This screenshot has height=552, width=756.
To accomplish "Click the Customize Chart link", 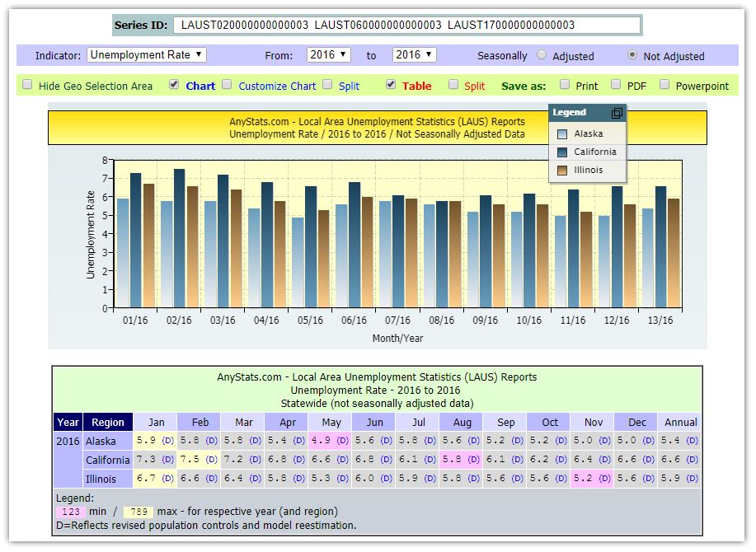I will [x=277, y=87].
